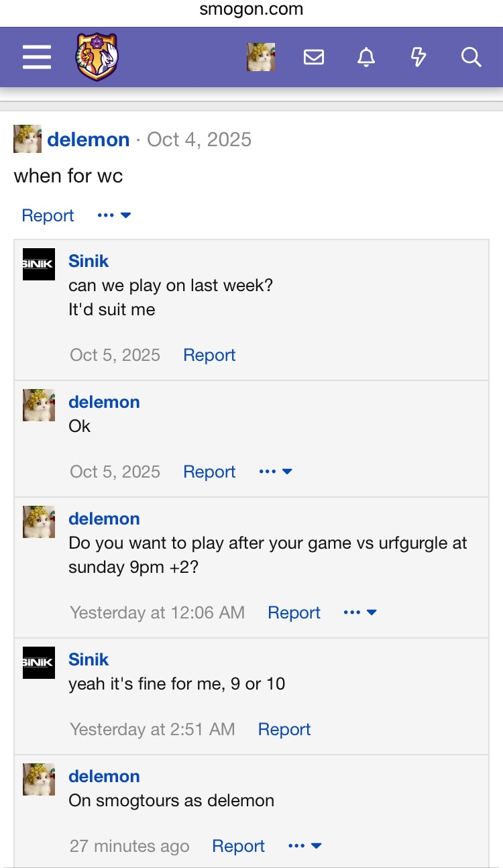The image size is (503, 868).
Task: Click delemon's cat avatar on the "Ok" comment
Action: 39,405
